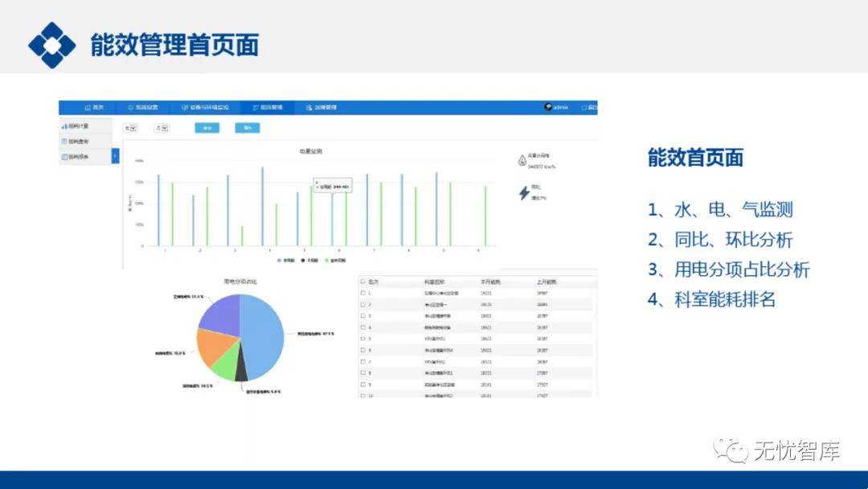Click the line 3、用电分项占比分析
The image size is (868, 489).
click(x=729, y=269)
